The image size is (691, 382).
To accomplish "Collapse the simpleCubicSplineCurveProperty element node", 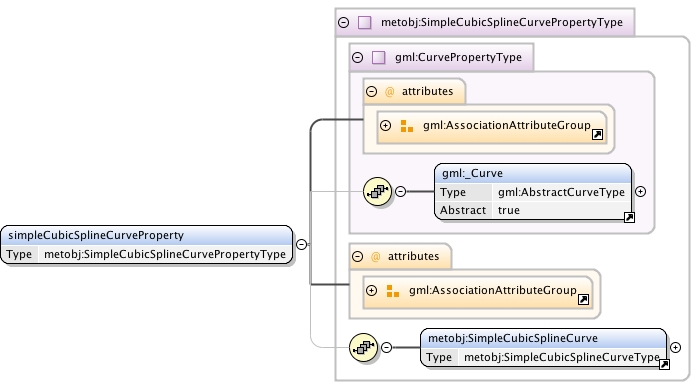I will 301,244.
